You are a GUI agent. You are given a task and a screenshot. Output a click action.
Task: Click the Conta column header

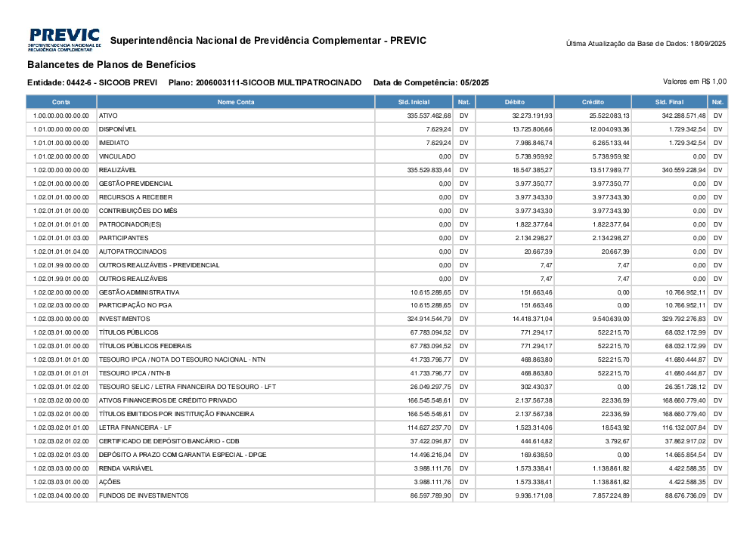[x=61, y=102]
